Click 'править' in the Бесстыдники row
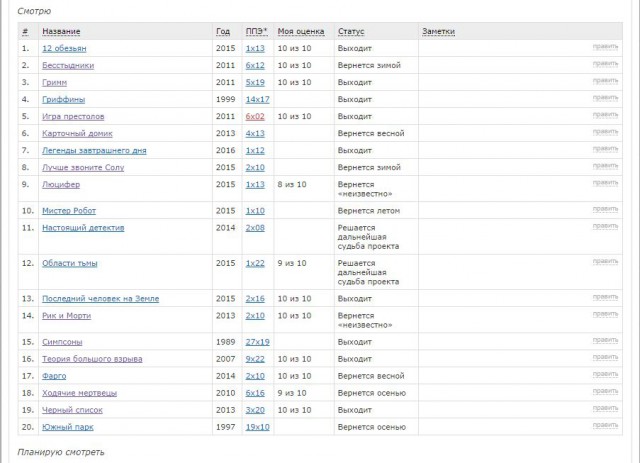 pyautogui.click(x=605, y=64)
